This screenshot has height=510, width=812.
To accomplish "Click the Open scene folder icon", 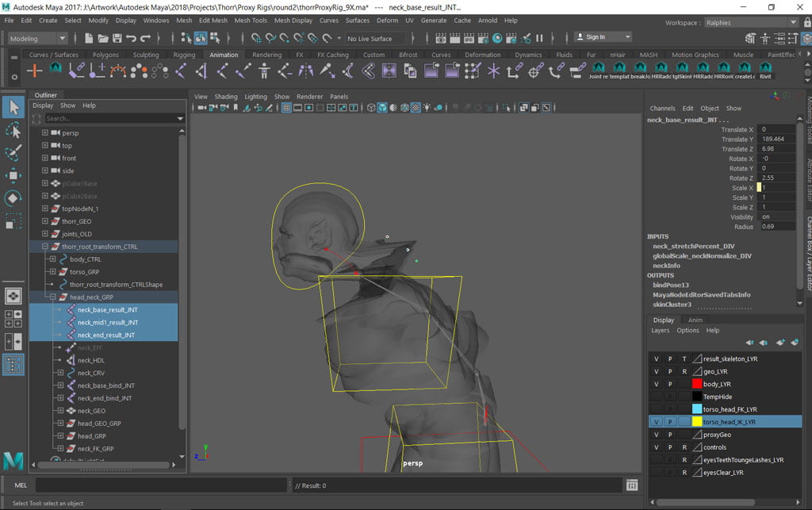I will pos(103,38).
